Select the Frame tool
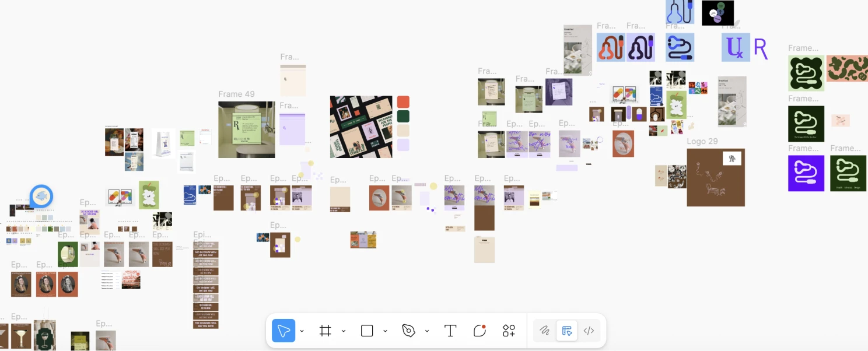Screen dimensions: 868x351 [325, 331]
